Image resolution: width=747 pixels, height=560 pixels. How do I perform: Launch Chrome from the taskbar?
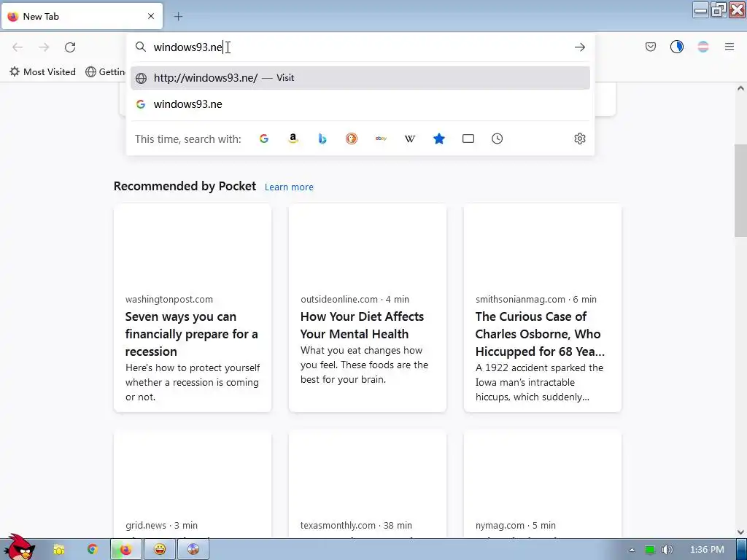point(92,550)
